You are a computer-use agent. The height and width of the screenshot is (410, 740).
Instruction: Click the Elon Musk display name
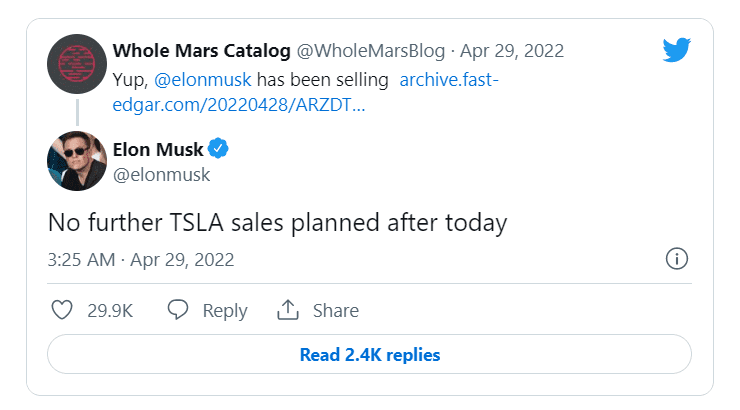pos(158,150)
